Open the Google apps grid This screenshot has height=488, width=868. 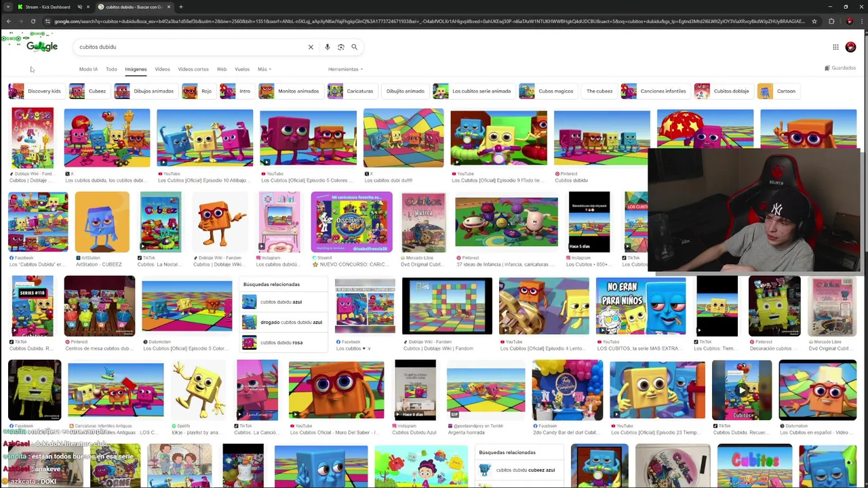(835, 47)
